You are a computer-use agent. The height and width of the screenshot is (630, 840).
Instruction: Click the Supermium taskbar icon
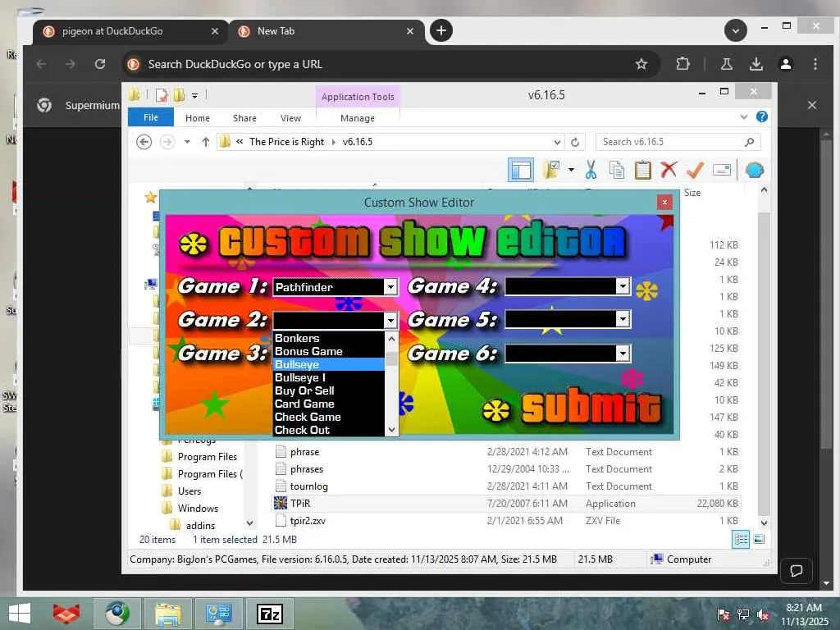tap(116, 614)
